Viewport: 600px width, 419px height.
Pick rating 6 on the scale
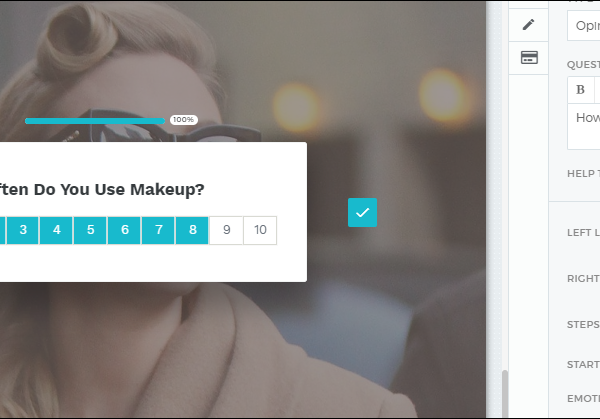tap(124, 230)
